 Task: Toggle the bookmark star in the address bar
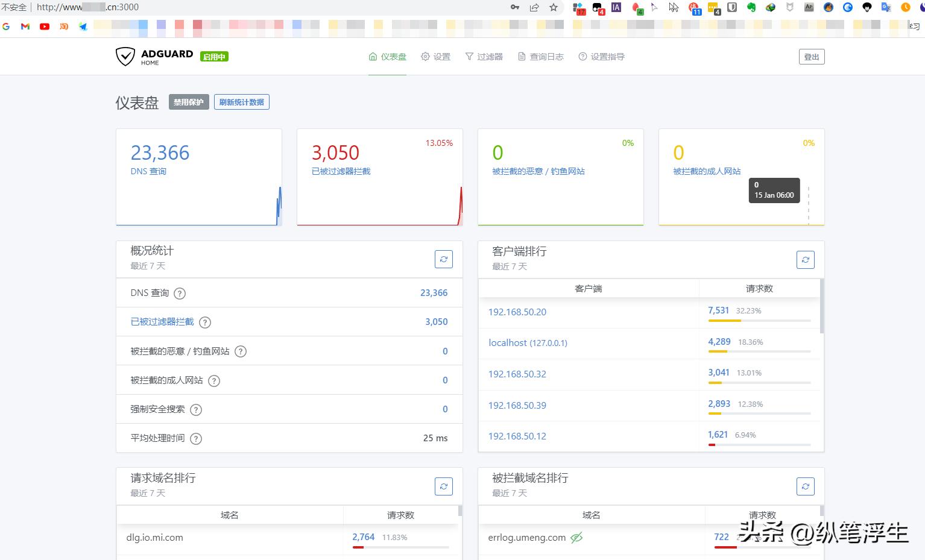(552, 7)
